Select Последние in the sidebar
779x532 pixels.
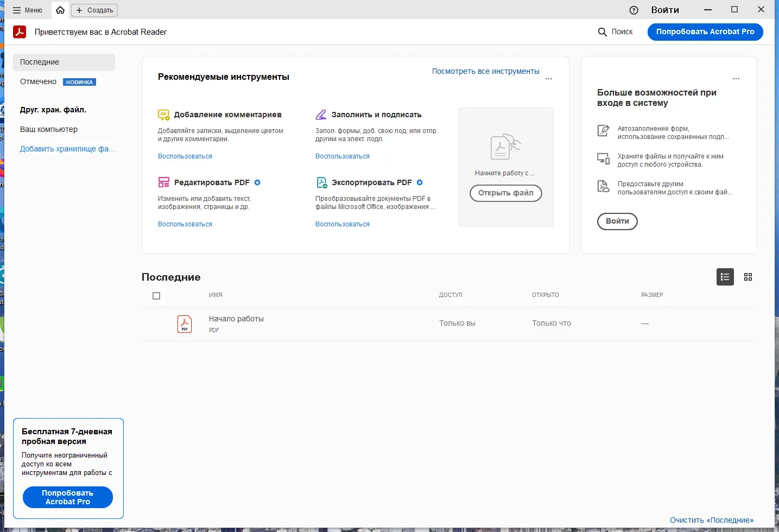[x=64, y=62]
